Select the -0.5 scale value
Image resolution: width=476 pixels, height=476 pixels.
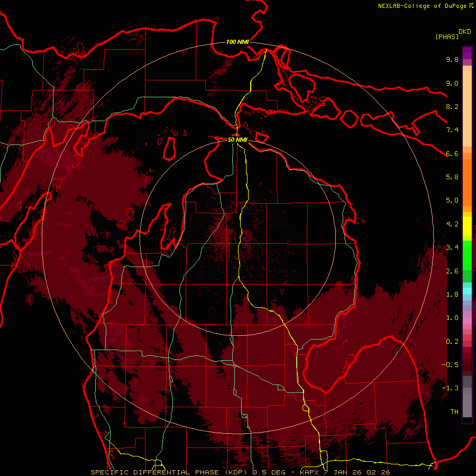click(450, 365)
